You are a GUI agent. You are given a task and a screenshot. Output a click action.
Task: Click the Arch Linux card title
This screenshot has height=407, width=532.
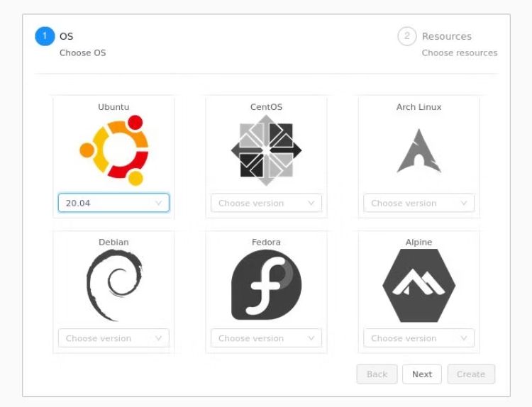[x=419, y=107]
